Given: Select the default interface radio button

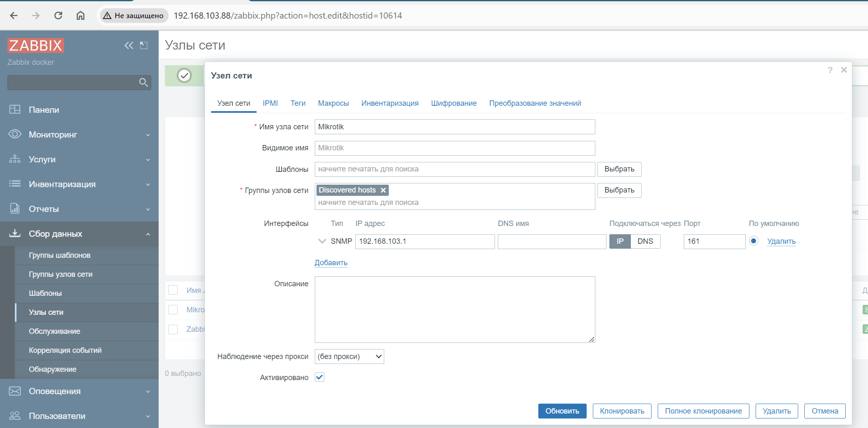Looking at the screenshot, I should coord(754,241).
